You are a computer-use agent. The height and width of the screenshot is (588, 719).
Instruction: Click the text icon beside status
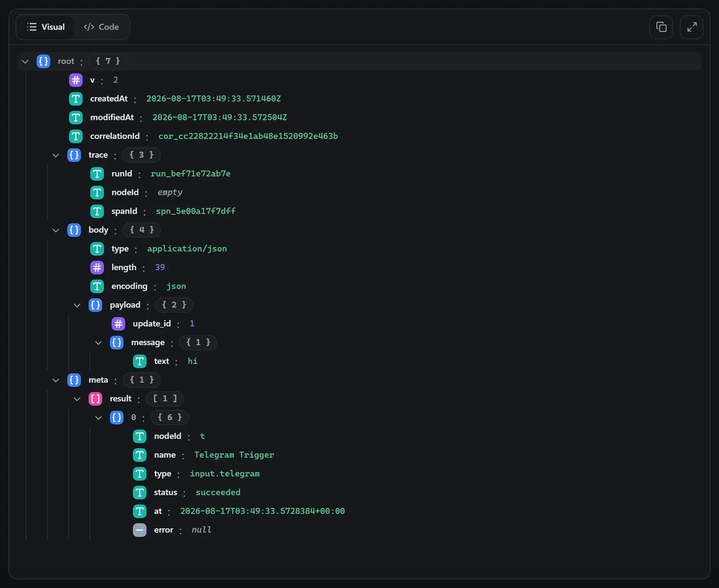click(x=140, y=493)
